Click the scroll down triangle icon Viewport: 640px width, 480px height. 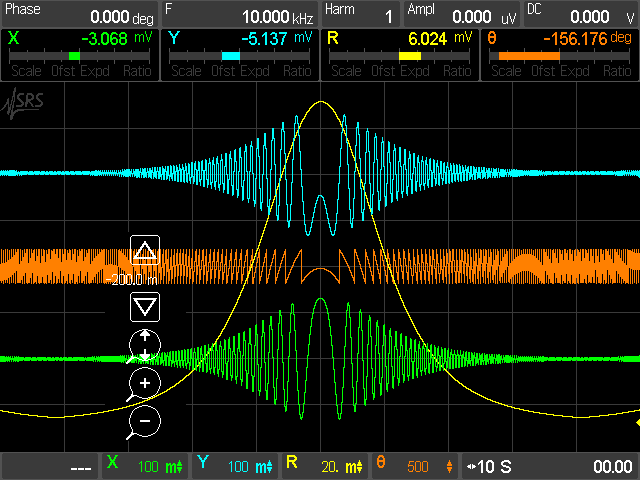click(x=145, y=307)
